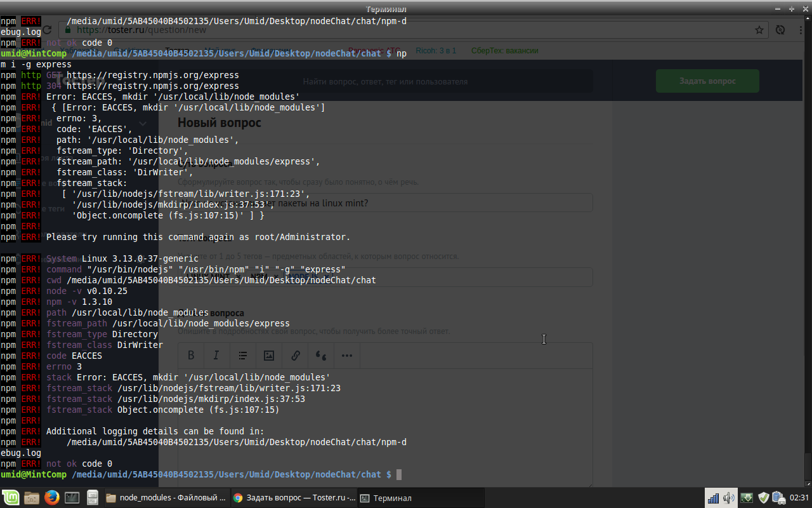This screenshot has height=508, width=812.
Task: Click the 'm i -g express' command line
Action: click(x=36, y=64)
